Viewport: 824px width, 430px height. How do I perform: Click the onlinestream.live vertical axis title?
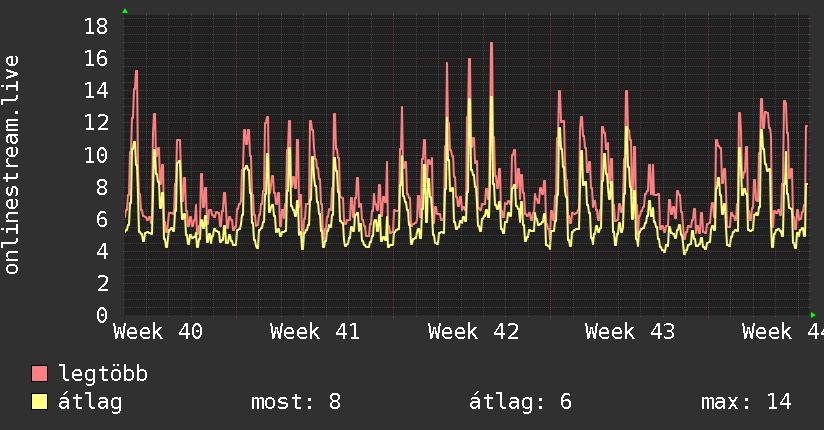pyautogui.click(x=11, y=165)
